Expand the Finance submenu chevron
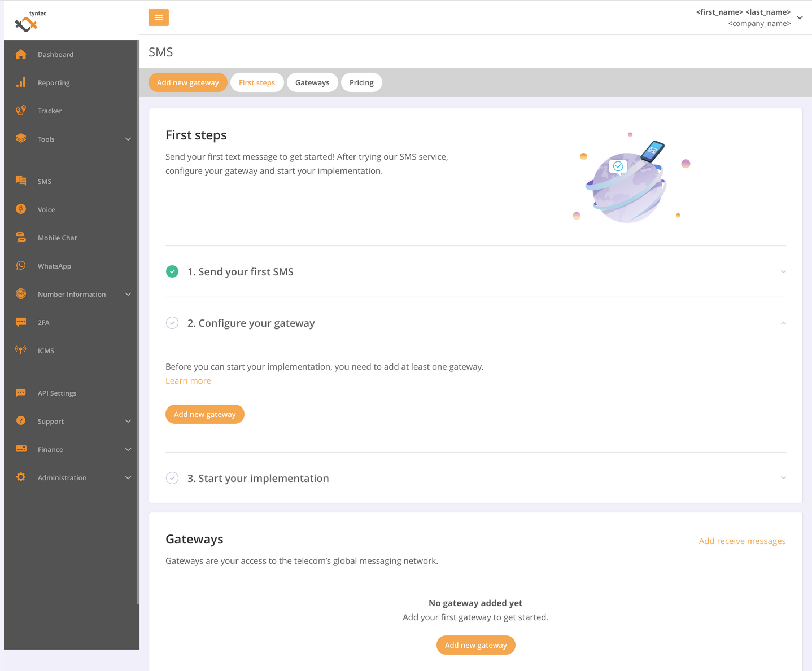Image resolution: width=812 pixels, height=671 pixels. [x=128, y=449]
